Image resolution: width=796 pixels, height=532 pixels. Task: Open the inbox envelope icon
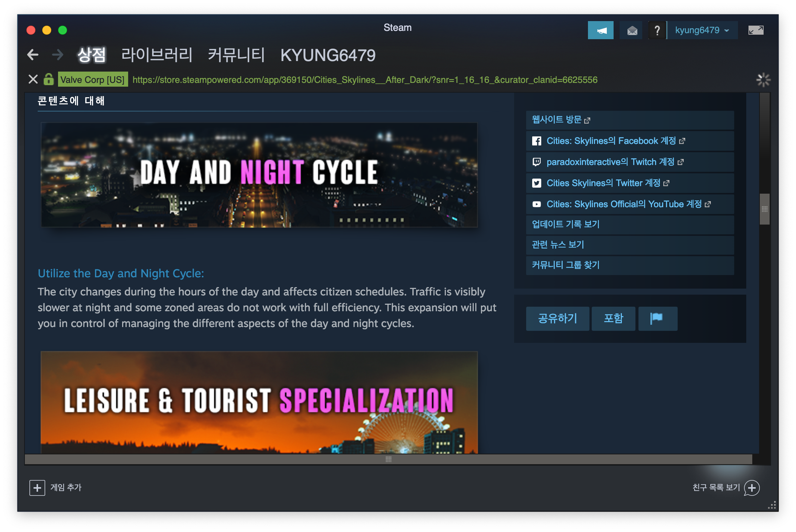pos(632,30)
